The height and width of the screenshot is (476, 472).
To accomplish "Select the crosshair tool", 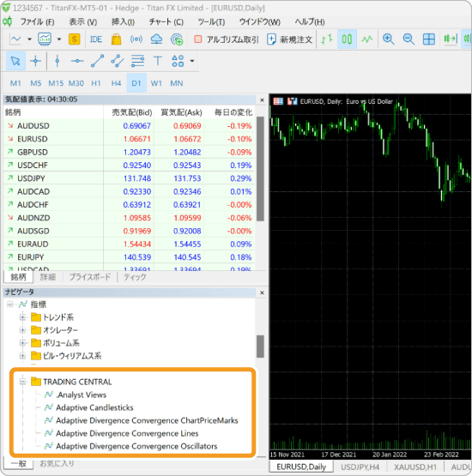I will tap(35, 61).
